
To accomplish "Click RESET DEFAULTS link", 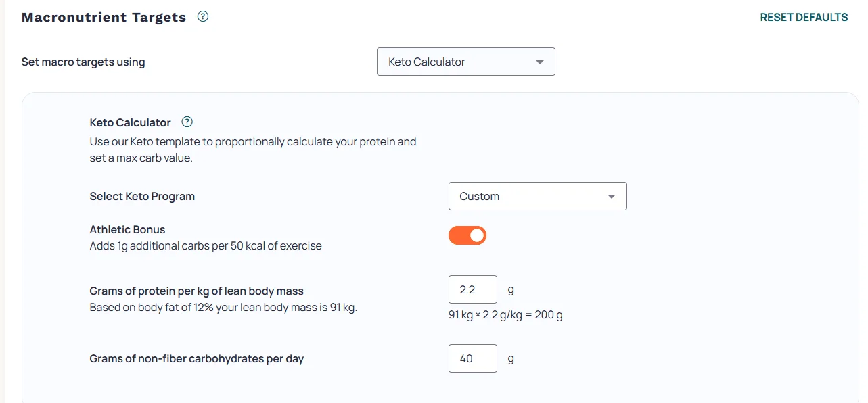I will [x=804, y=17].
